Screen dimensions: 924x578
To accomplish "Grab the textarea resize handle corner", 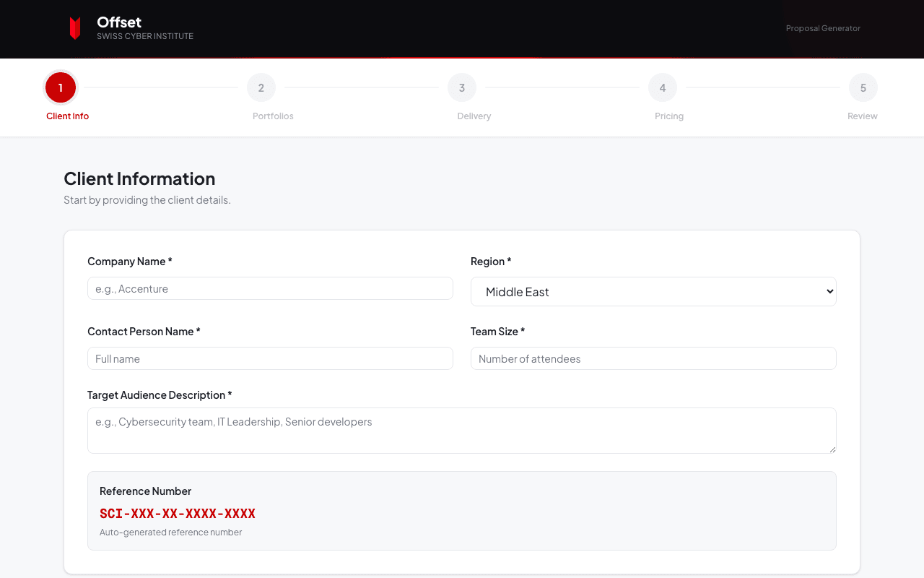I will [x=832, y=449].
